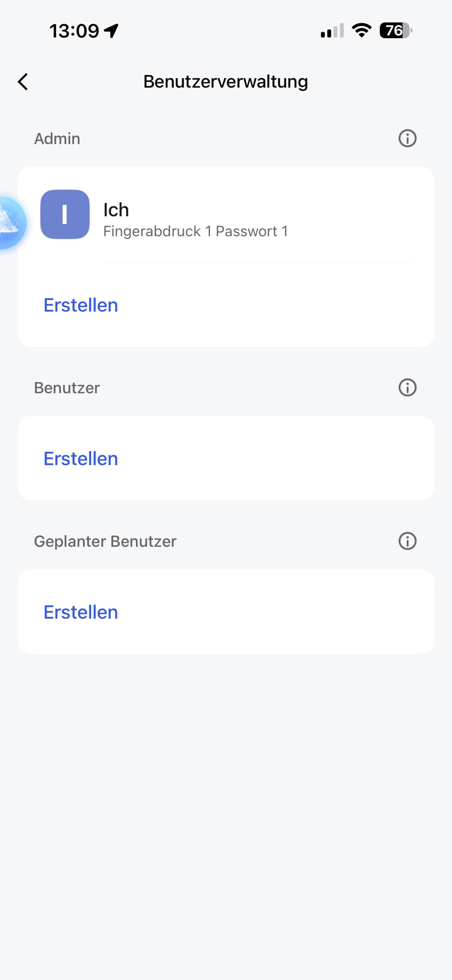The image size is (452, 980).
Task: Tap the purple "I" user avatar
Action: coord(65,214)
